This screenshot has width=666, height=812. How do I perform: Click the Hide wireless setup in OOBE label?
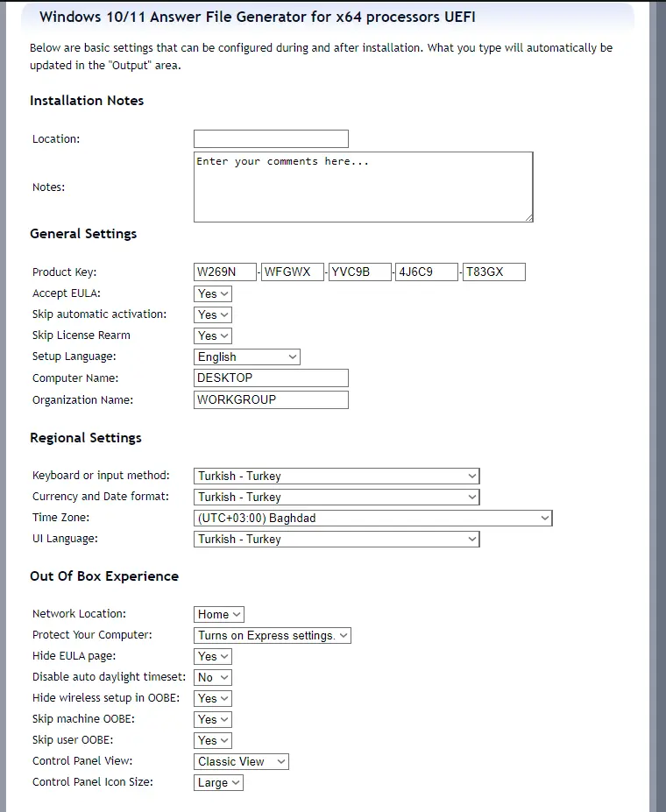pos(106,698)
